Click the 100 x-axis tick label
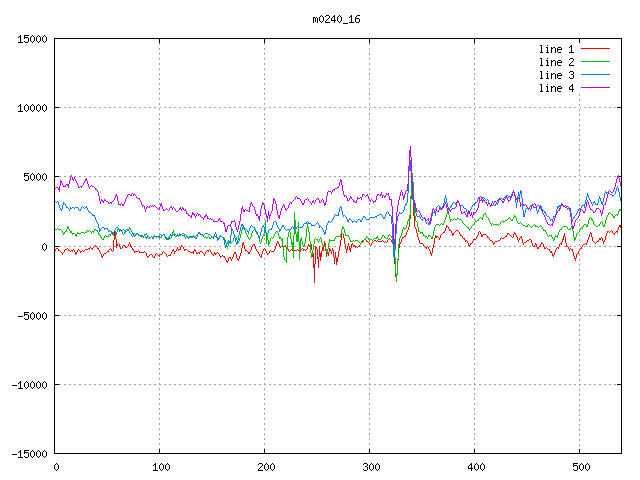640x480 pixels. pyautogui.click(x=160, y=466)
